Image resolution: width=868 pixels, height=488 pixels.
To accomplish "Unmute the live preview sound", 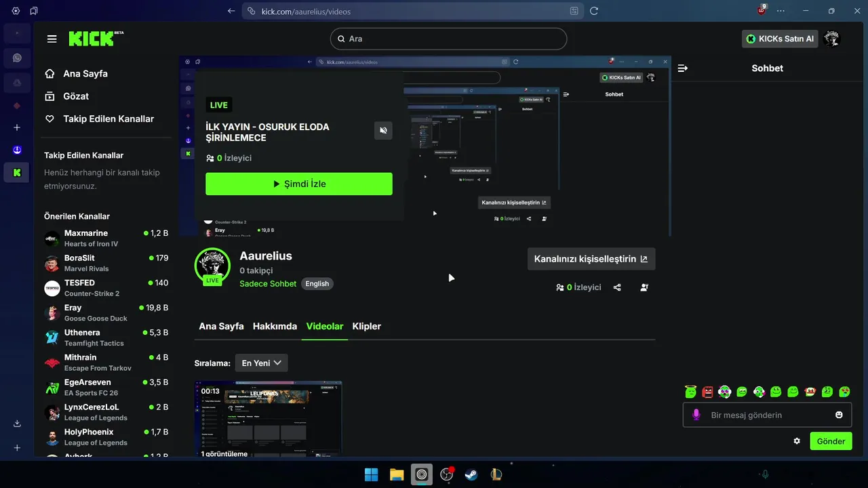I will tap(383, 130).
